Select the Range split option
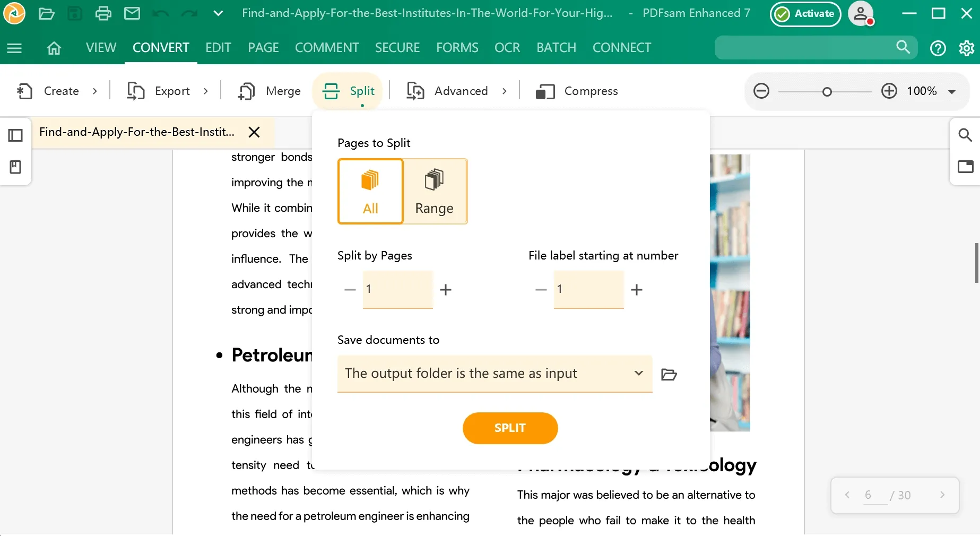 [434, 191]
